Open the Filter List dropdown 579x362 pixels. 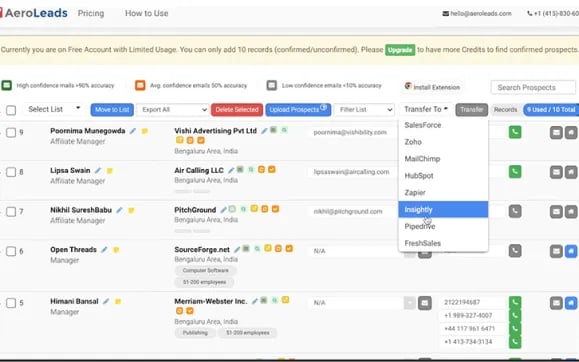point(364,110)
